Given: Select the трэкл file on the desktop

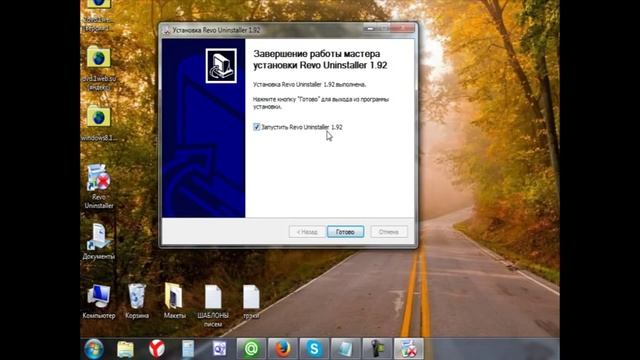Looking at the screenshot, I should click(x=251, y=301).
